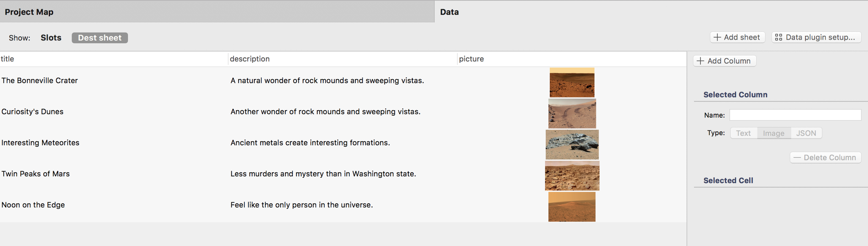Set column type to Text
The image size is (868, 246).
point(743,133)
